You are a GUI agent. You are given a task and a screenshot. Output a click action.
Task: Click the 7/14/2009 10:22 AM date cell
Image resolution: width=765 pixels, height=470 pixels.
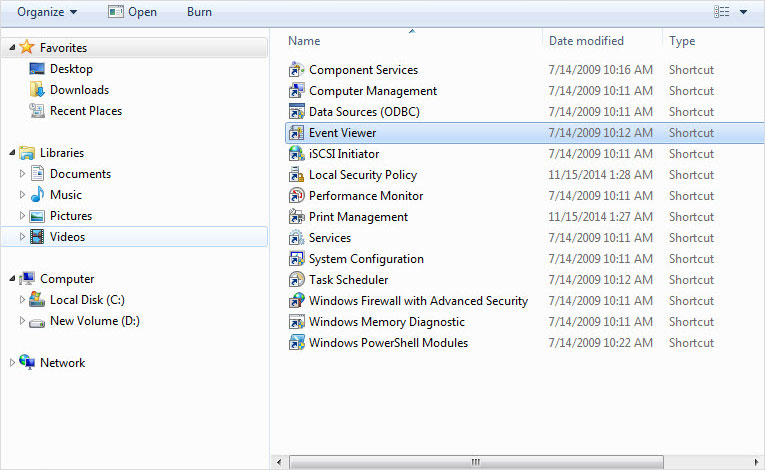[x=600, y=343]
